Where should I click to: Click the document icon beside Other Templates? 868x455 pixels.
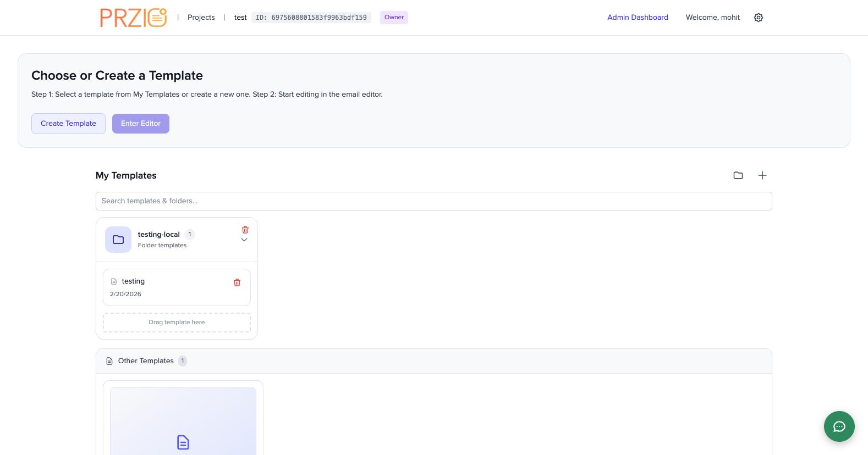(x=109, y=361)
